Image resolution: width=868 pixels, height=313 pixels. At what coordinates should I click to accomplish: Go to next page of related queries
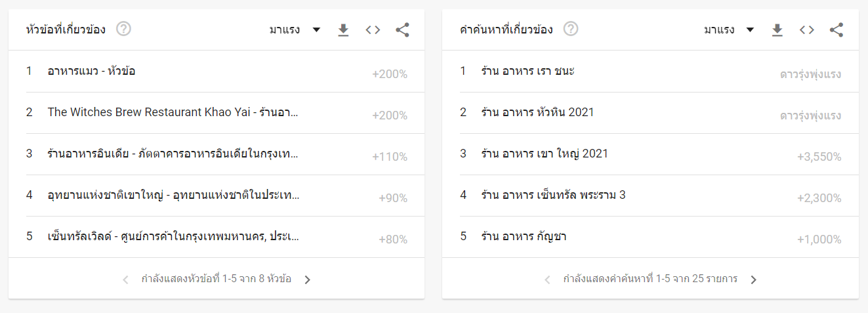tap(753, 280)
